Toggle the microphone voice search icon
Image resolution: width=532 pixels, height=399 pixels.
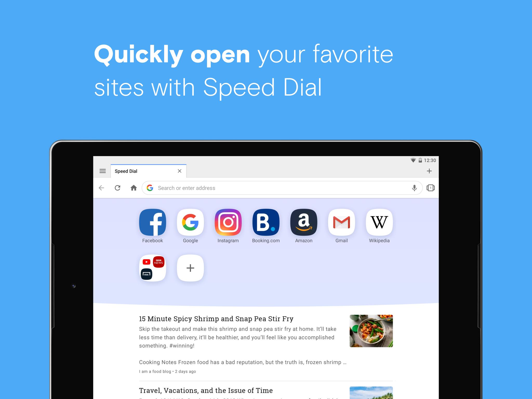click(414, 188)
